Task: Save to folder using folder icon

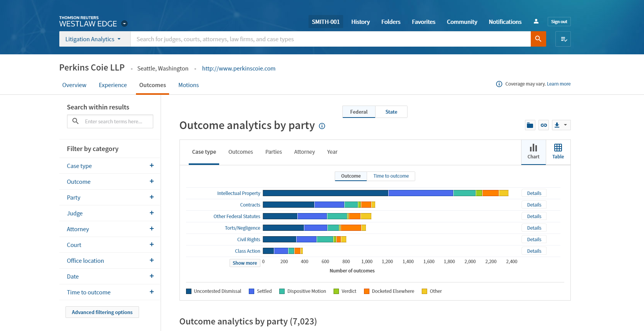Action: (x=530, y=125)
